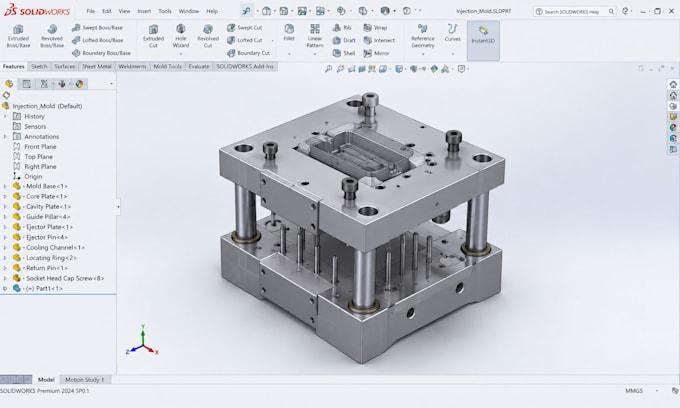Open the appearance color wheel tab
The width and height of the screenshot is (680, 408).
[79, 84]
